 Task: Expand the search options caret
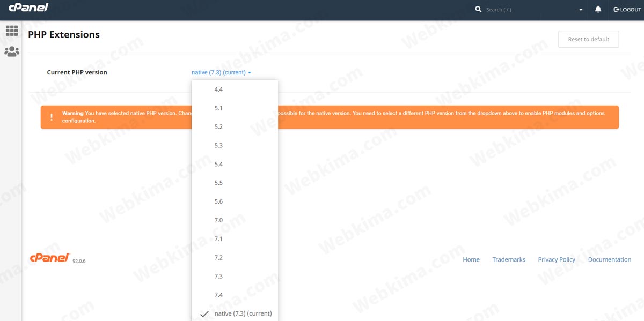[x=581, y=10]
